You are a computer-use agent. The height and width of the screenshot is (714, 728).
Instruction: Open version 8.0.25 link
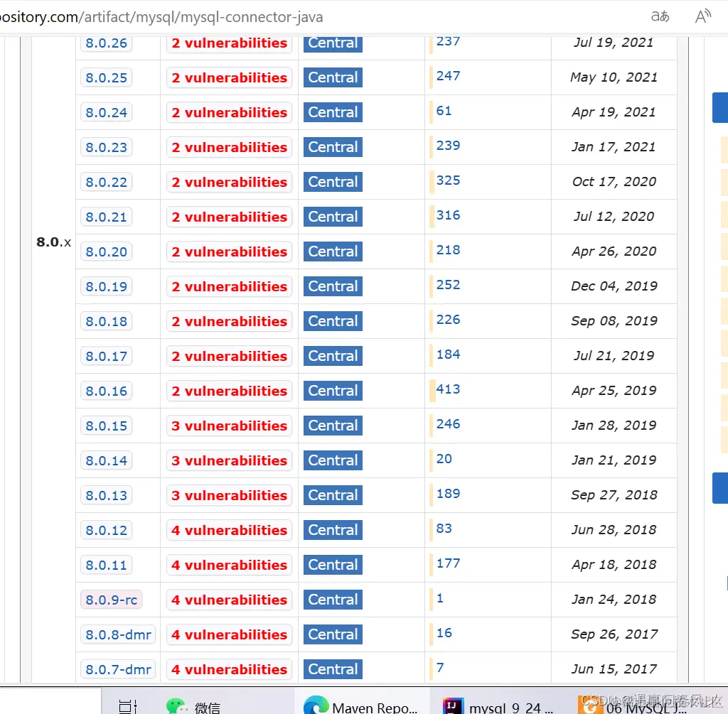coord(107,77)
